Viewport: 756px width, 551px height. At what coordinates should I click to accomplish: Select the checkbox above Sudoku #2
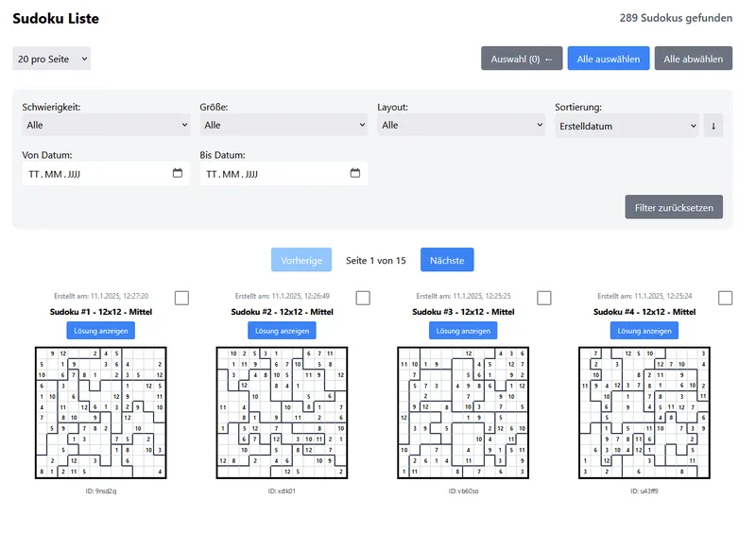pyautogui.click(x=362, y=297)
